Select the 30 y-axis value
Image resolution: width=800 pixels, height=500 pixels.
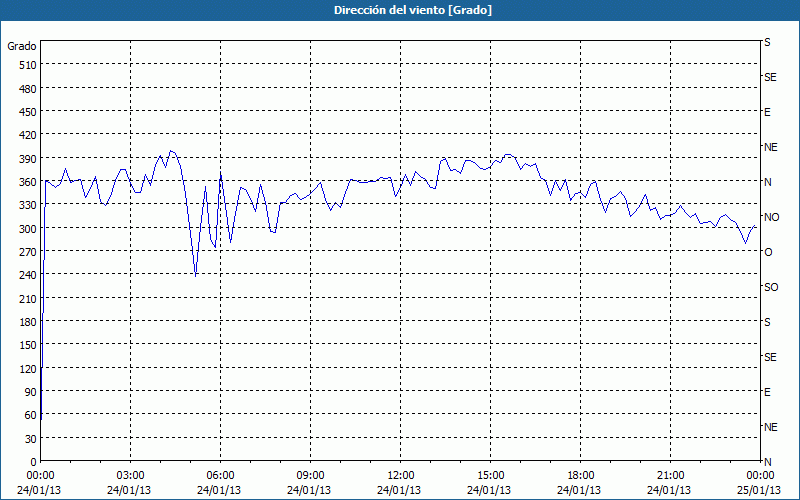click(x=31, y=439)
